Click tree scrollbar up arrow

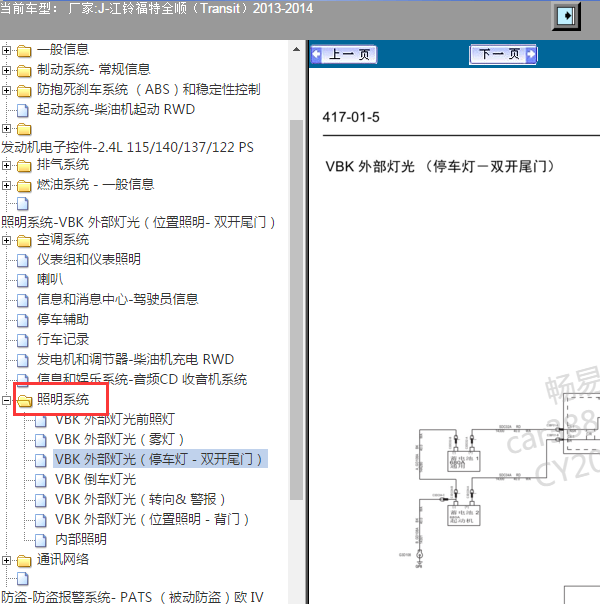coord(296,50)
